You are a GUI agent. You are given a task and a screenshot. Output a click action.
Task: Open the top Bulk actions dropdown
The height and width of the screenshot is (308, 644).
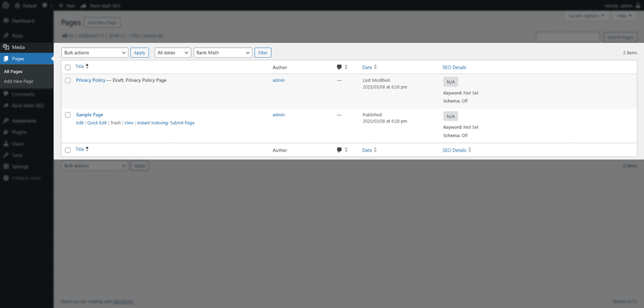coord(94,53)
